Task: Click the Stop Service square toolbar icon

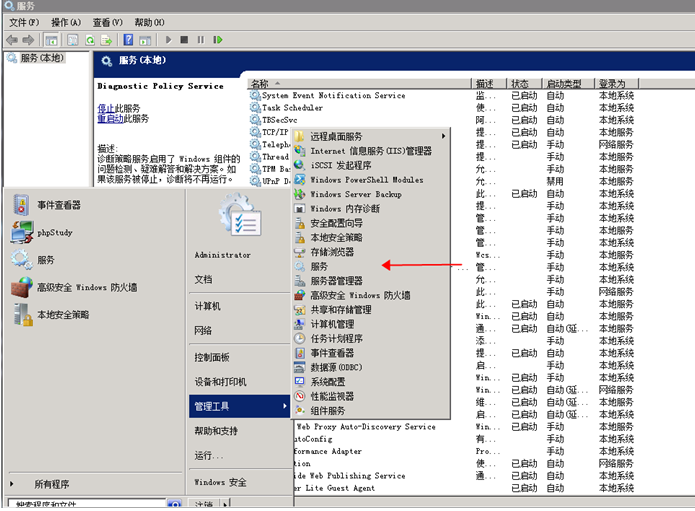Action: tap(184, 40)
